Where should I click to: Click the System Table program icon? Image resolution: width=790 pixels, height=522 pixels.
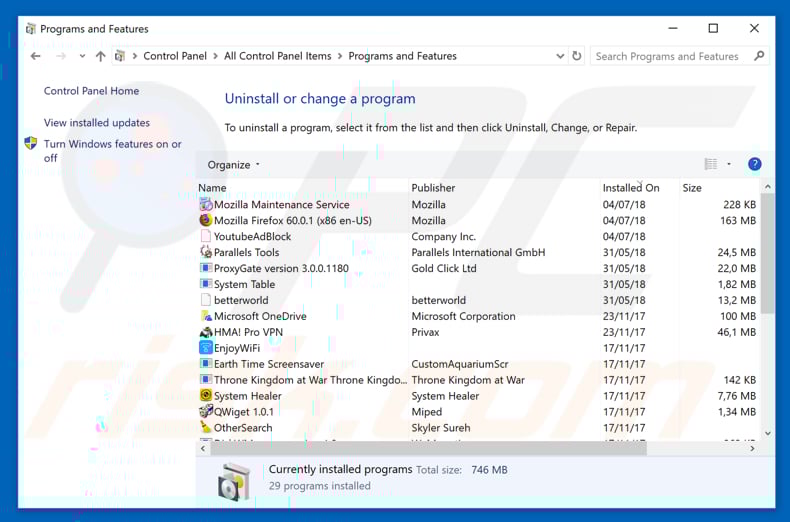[206, 284]
